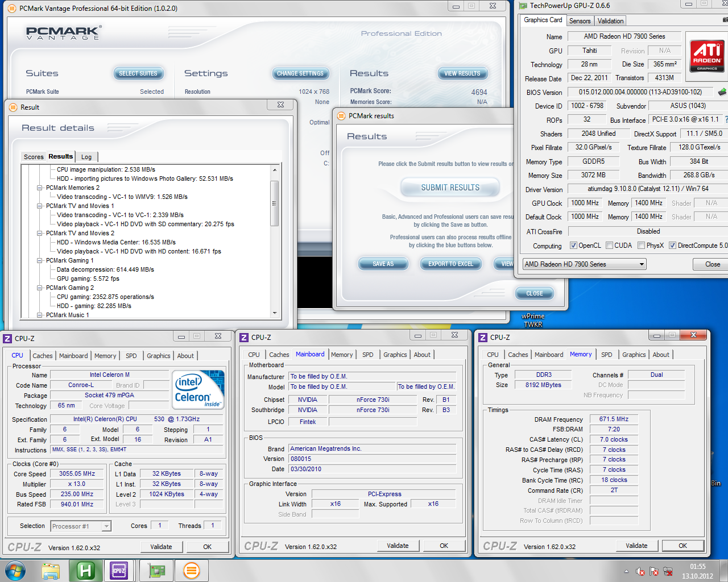Click title icon of CPU-Z window showing Timings
This screenshot has height=582, width=728.
483,337
